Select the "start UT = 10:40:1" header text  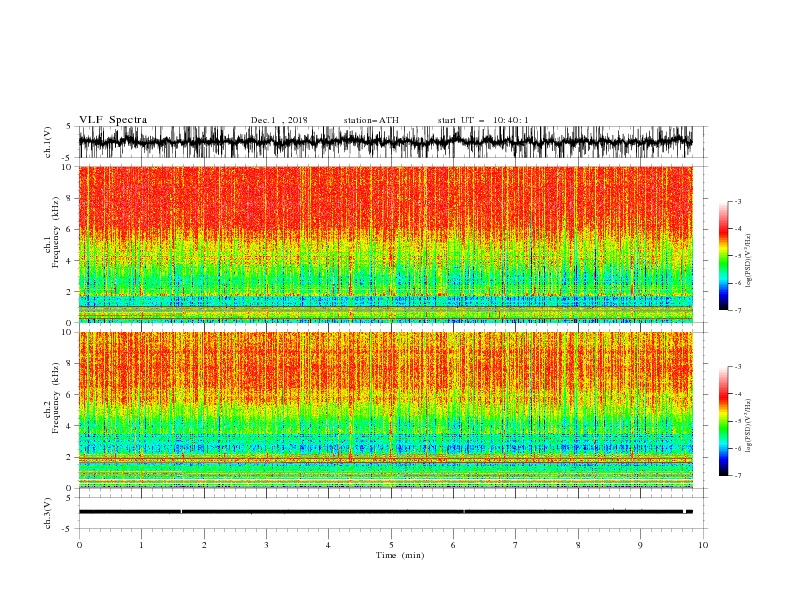(x=483, y=120)
